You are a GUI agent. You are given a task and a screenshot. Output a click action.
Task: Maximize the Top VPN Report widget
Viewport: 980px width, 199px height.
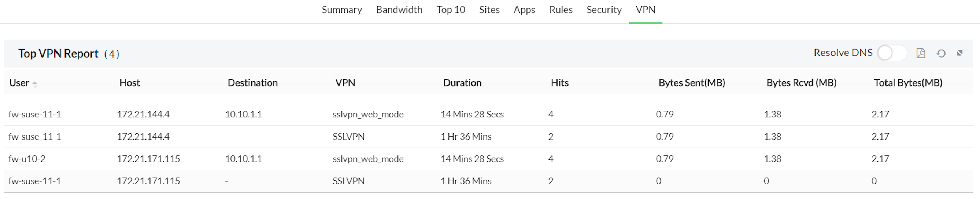[960, 53]
